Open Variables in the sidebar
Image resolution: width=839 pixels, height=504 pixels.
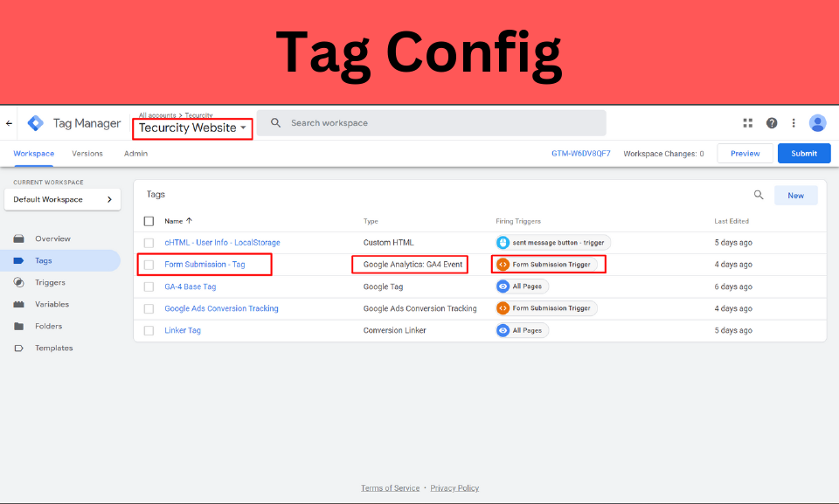(x=52, y=305)
